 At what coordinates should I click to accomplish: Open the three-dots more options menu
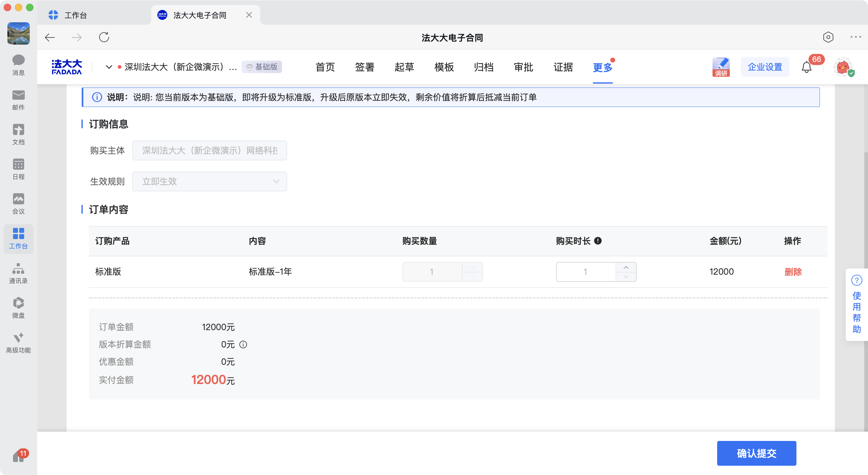point(855,37)
